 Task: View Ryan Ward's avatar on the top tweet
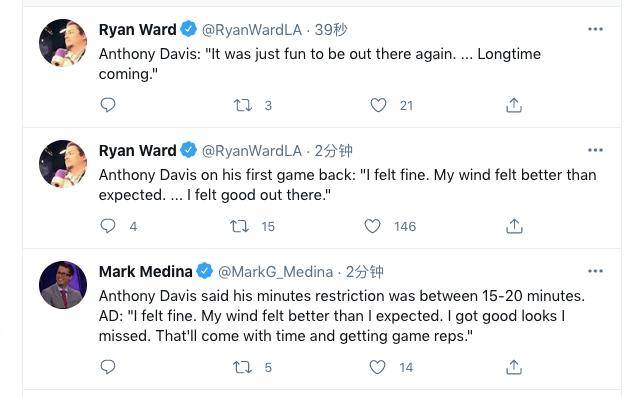(x=63, y=43)
